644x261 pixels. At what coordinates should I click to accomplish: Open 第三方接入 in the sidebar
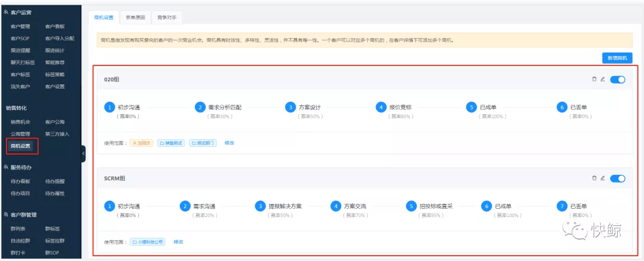(x=58, y=134)
